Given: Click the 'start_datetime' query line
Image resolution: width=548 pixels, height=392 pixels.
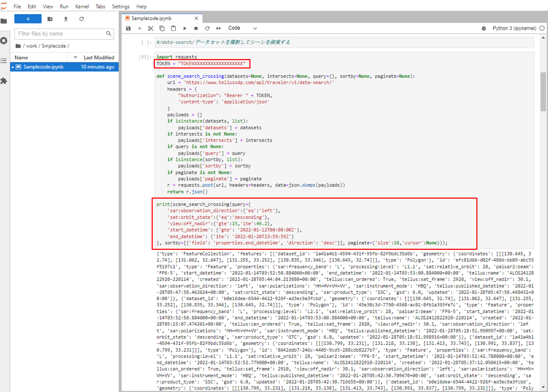Looking at the screenshot, I should (234, 230).
